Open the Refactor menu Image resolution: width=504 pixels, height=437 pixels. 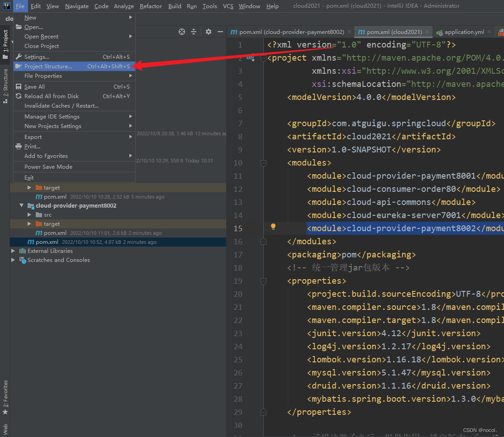pyautogui.click(x=150, y=6)
